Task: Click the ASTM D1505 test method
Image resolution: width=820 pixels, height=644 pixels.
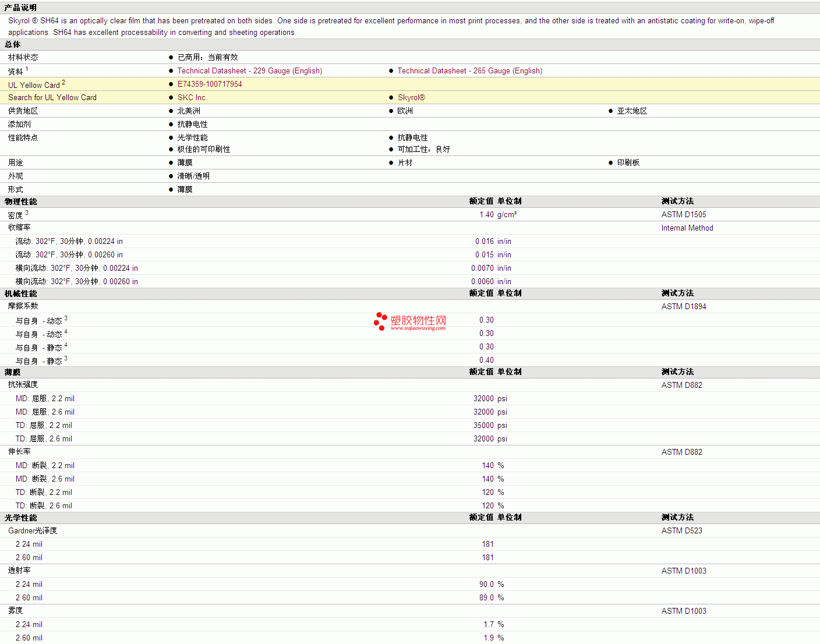Action: [684, 214]
